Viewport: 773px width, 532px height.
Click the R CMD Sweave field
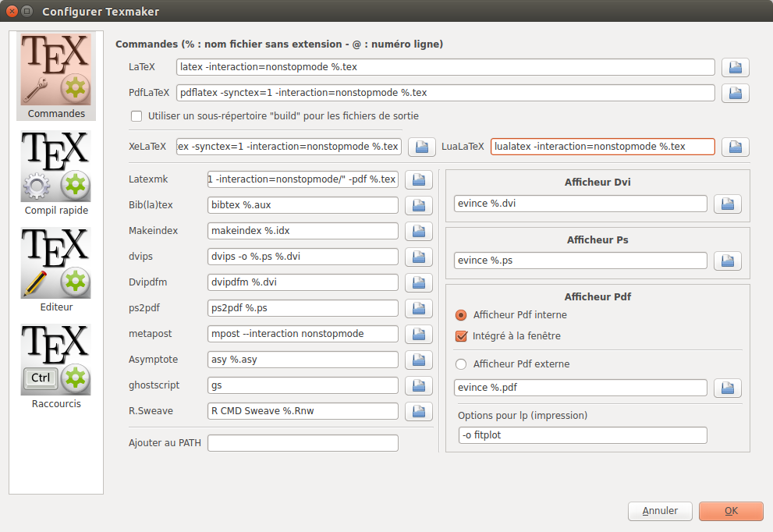303,411
